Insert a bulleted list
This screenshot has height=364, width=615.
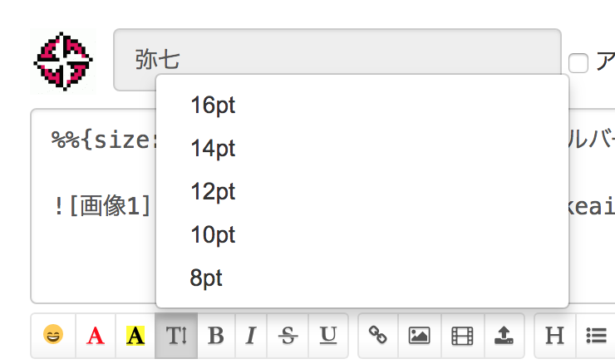point(595,336)
